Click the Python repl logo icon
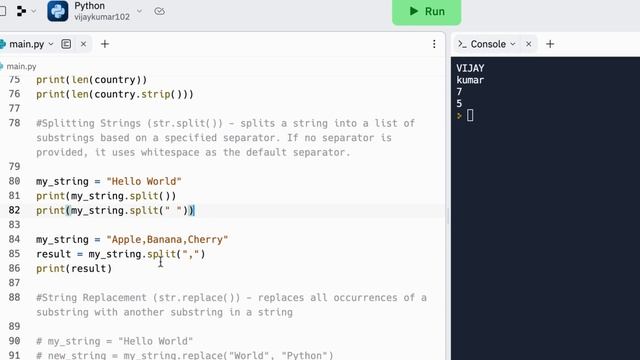The height and width of the screenshot is (360, 640). click(x=58, y=11)
